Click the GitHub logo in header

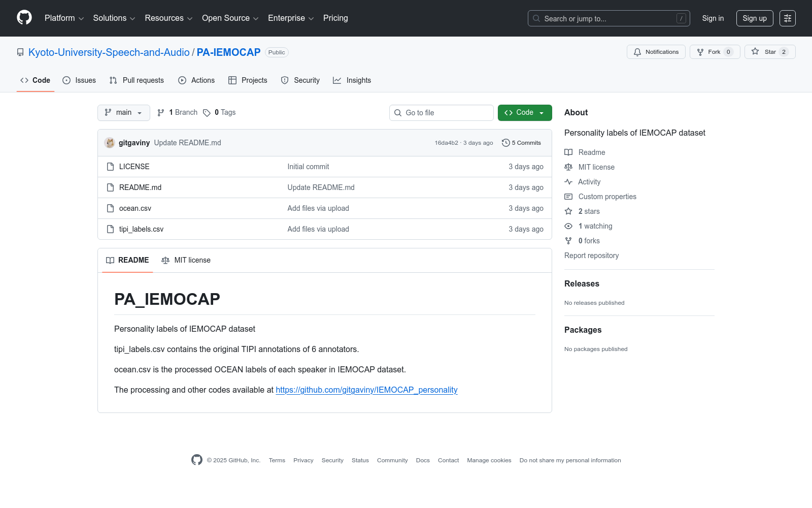pyautogui.click(x=24, y=18)
